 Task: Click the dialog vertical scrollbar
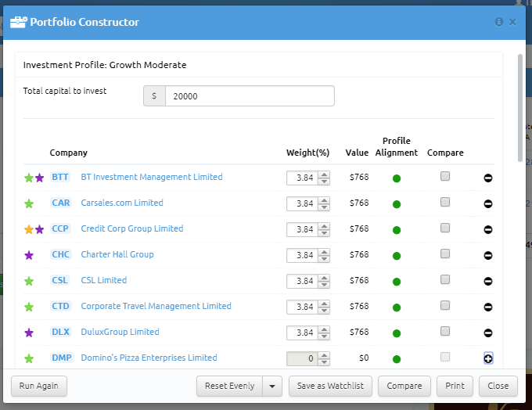point(519,108)
